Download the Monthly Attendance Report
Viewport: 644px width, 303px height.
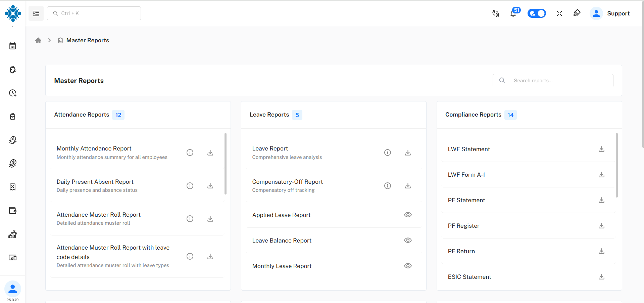click(210, 153)
